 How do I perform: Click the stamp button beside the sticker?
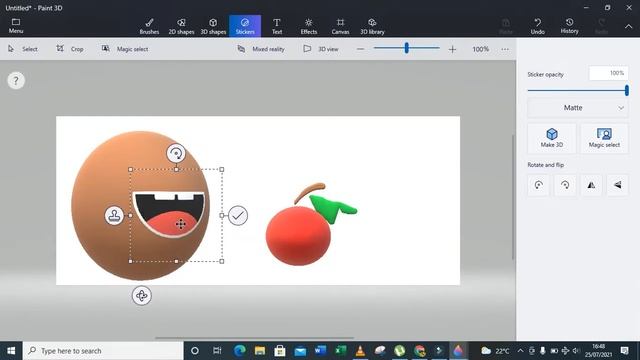tap(114, 215)
